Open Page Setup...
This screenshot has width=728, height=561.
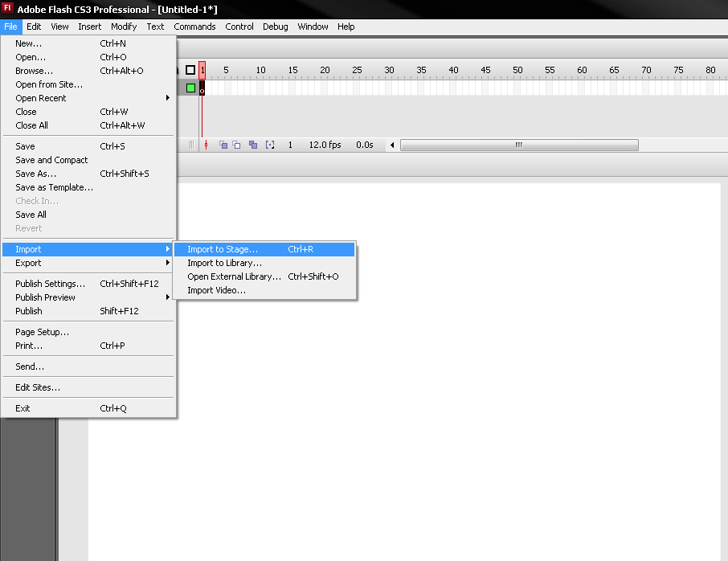point(88,332)
